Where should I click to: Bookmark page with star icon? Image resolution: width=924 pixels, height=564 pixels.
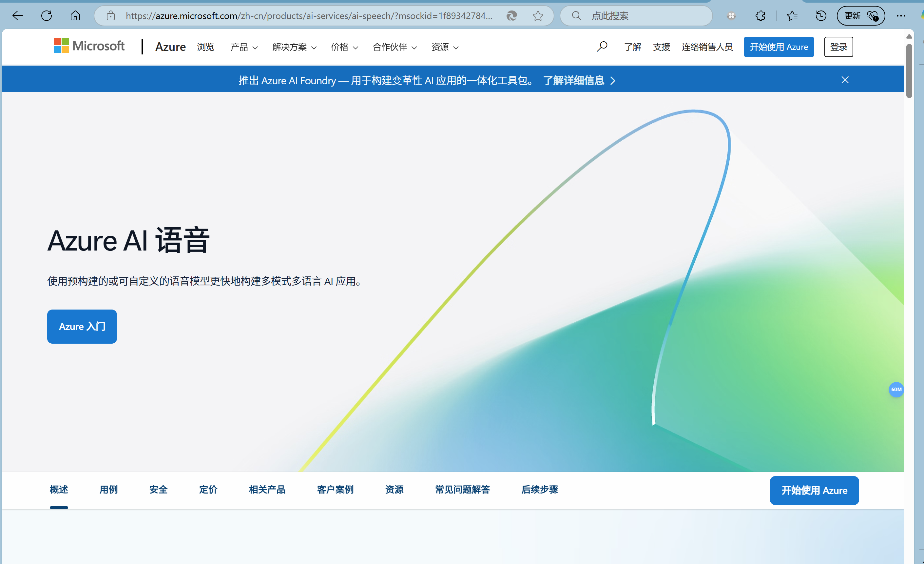tap(538, 16)
